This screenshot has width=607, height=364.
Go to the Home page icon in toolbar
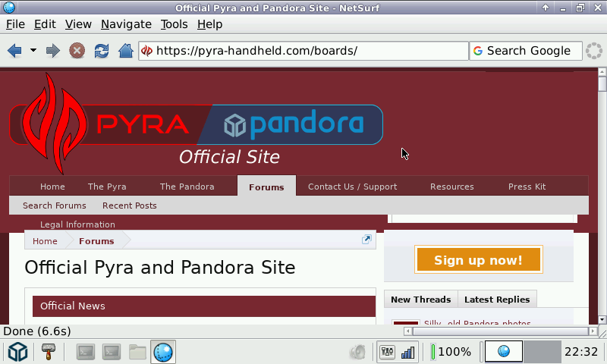click(x=126, y=51)
